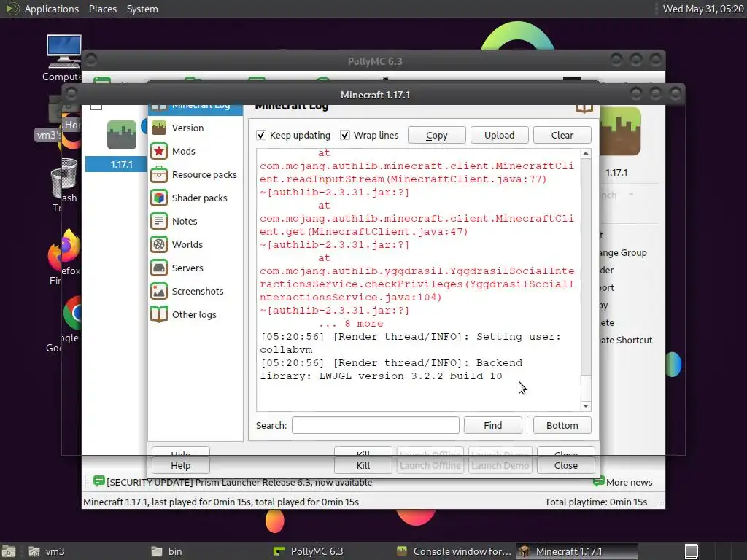
Task: Open Resource packs icon in sidebar
Action: pyautogui.click(x=159, y=174)
